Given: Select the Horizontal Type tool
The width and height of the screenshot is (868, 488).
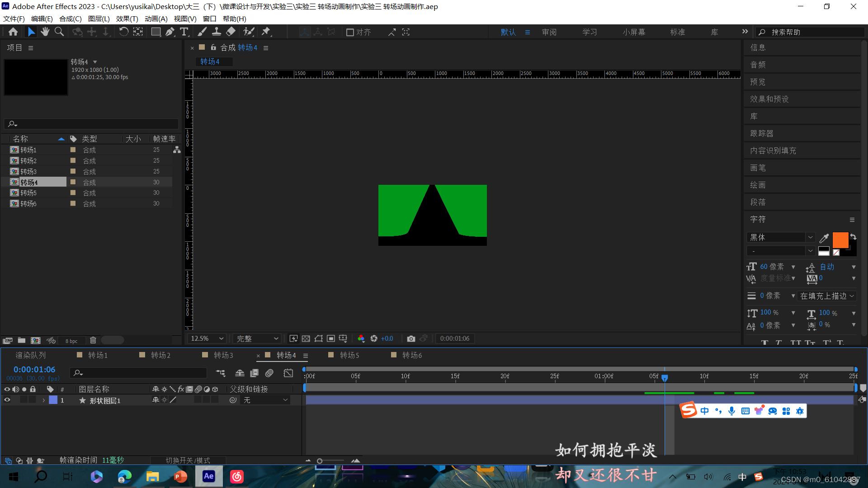Looking at the screenshot, I should point(184,32).
